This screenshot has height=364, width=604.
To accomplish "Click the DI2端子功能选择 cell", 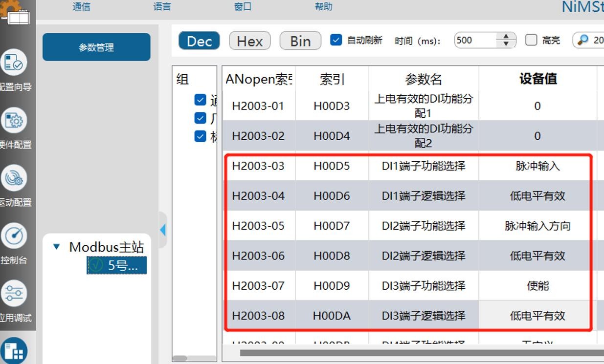I will pos(424,226).
